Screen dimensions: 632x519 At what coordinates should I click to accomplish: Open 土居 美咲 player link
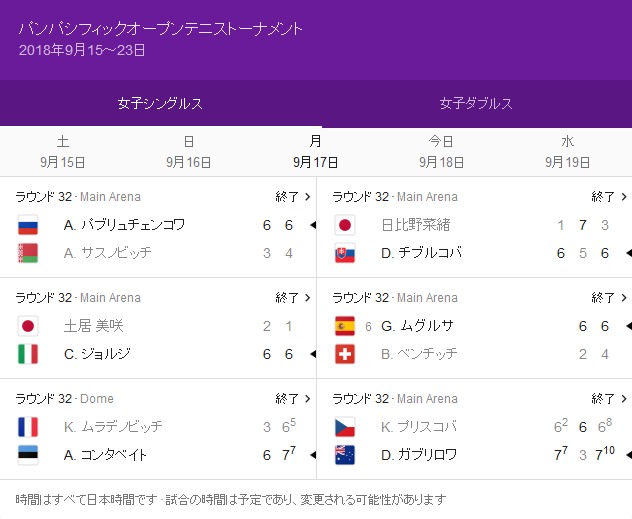(92, 326)
